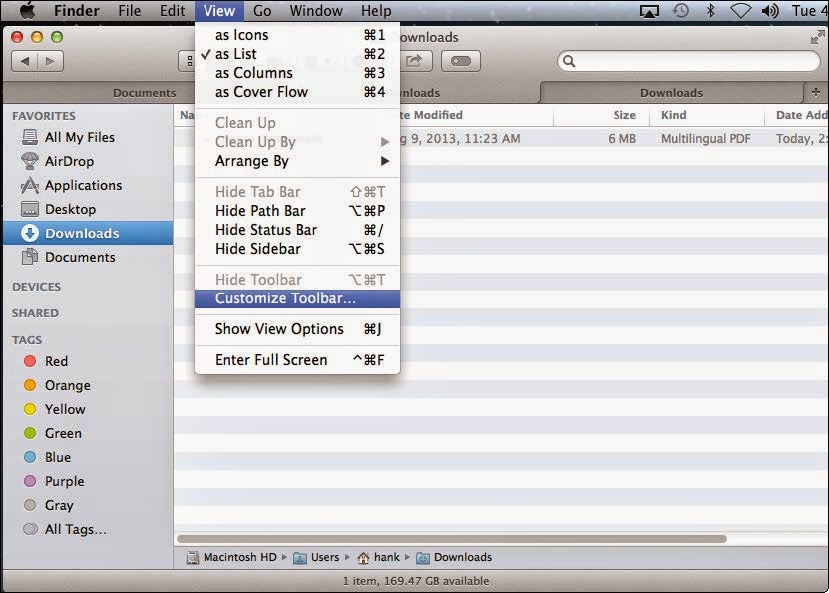This screenshot has width=829, height=593.
Task: Choose as Columns view option
Action: [297, 73]
